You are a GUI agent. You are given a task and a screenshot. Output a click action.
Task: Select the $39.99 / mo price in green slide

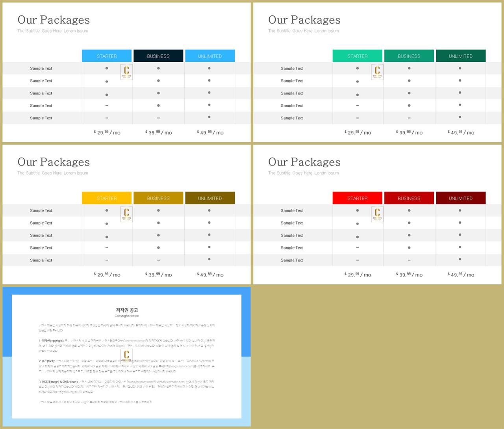[409, 132]
